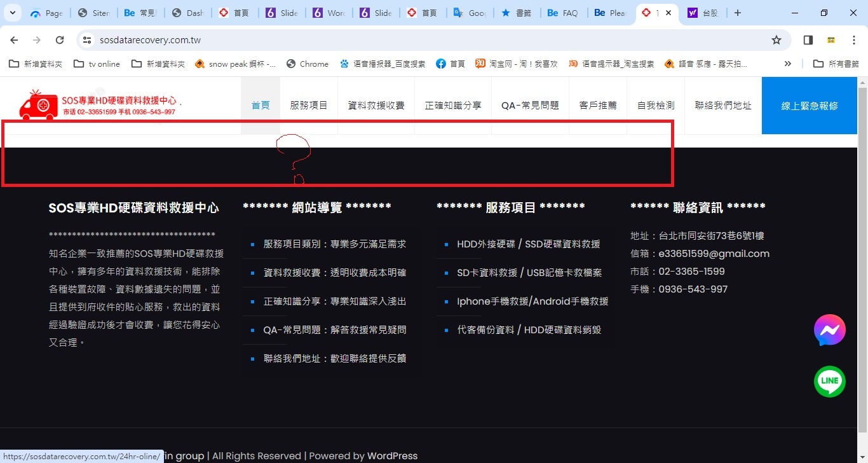Open footer link QA-常見問題：解答救援常見疑問
Viewport: 868px width, 463px height.
click(x=335, y=330)
